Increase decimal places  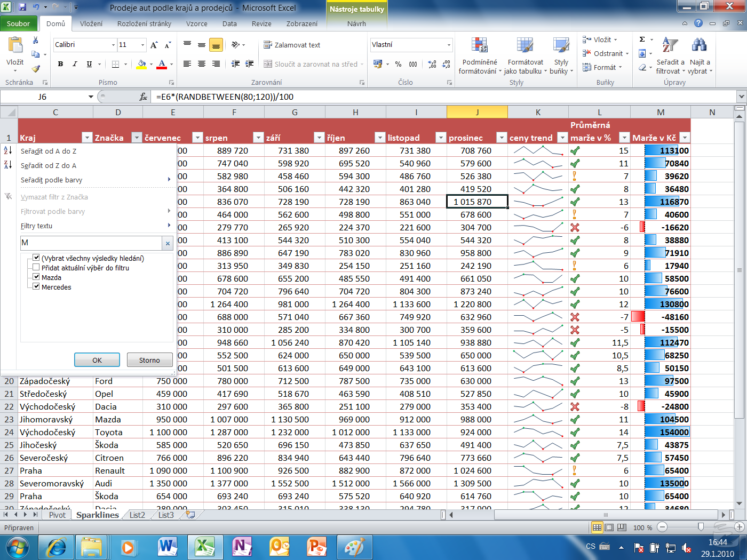coord(432,64)
